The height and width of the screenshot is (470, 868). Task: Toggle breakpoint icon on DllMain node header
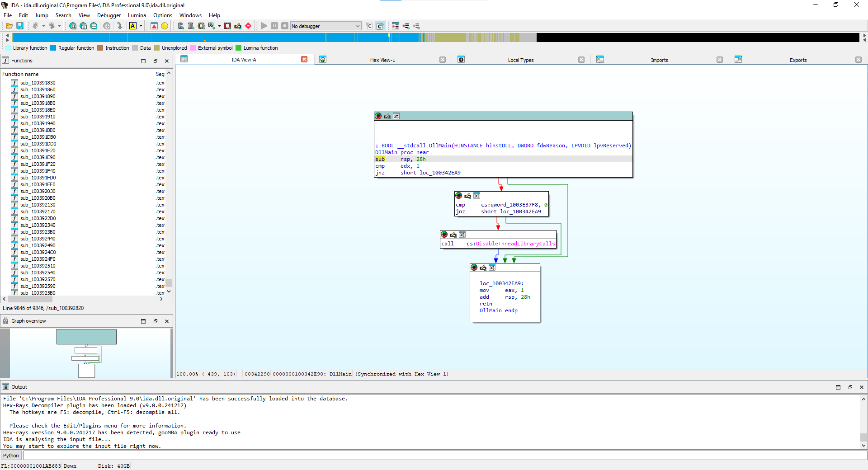point(378,116)
